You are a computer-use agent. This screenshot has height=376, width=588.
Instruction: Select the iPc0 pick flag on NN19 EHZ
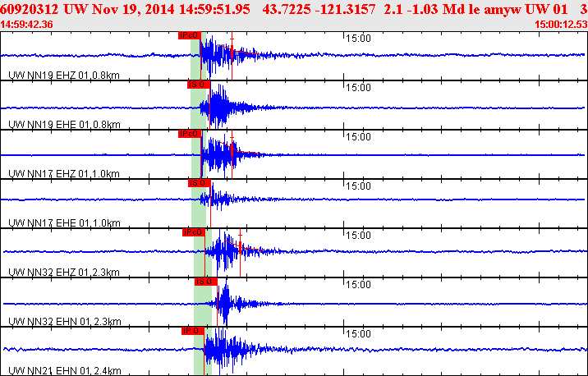(x=190, y=35)
